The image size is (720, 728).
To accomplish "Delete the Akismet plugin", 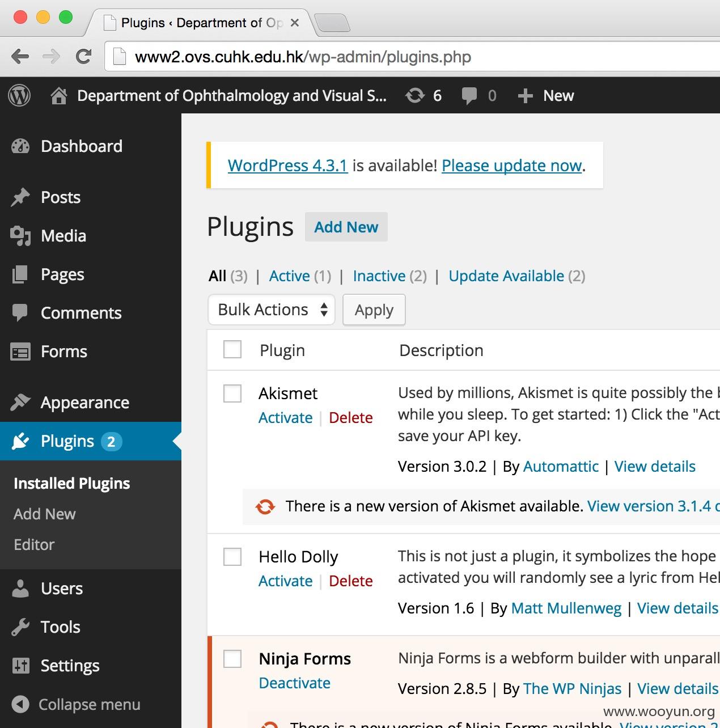I will point(351,418).
